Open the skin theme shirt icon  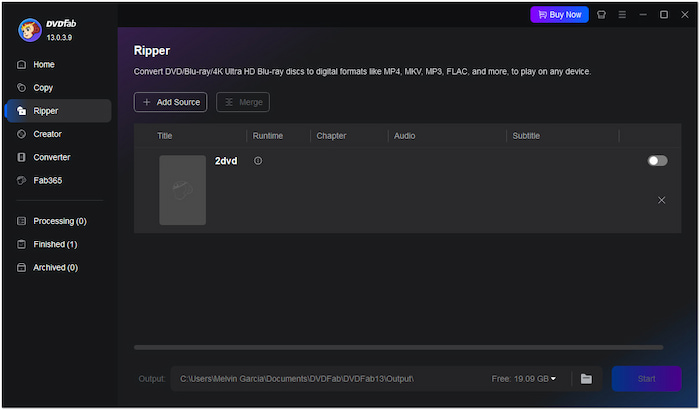(601, 15)
